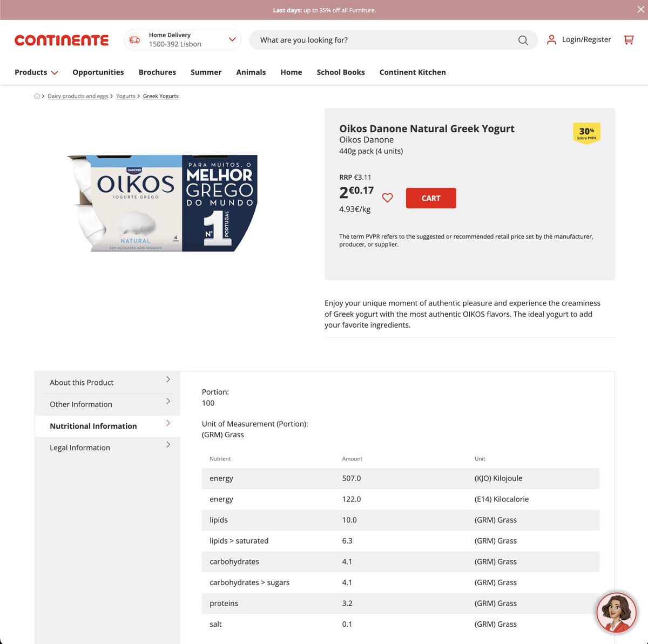Click the RRP €3.11 price text

pyautogui.click(x=355, y=177)
